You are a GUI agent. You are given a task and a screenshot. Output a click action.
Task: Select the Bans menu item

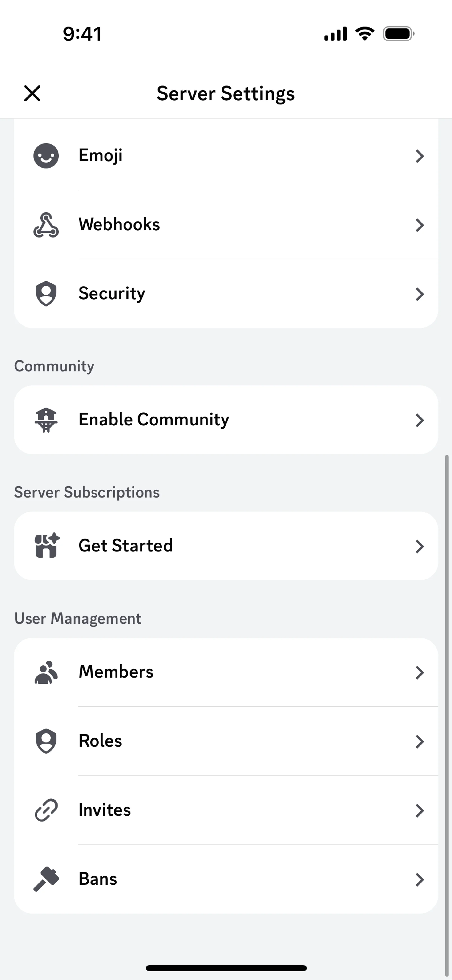[98, 879]
